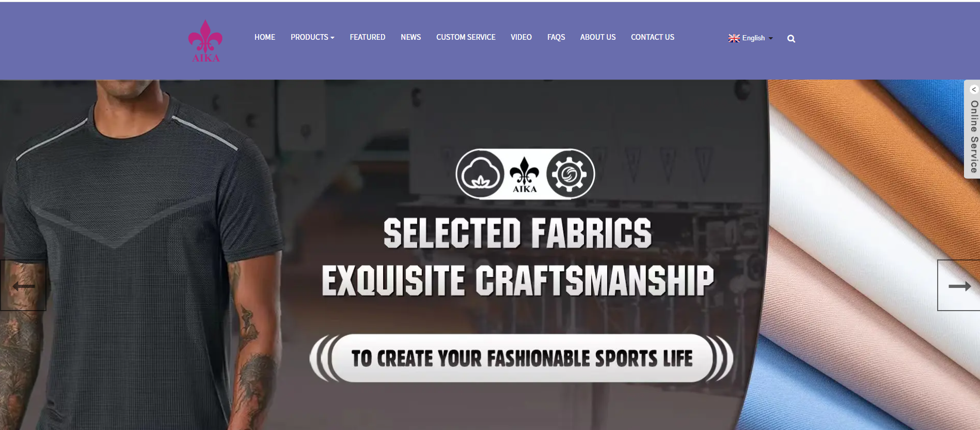
Task: Collapse the Online Service side panel
Action: (974, 89)
